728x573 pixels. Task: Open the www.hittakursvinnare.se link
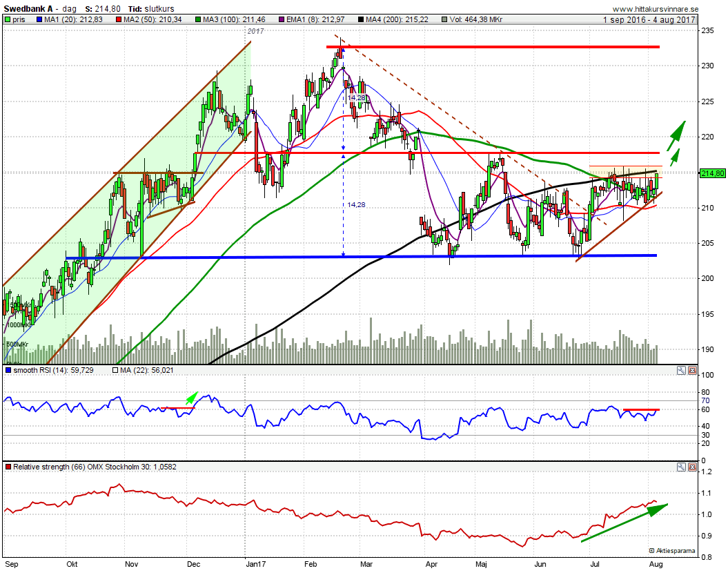point(655,9)
